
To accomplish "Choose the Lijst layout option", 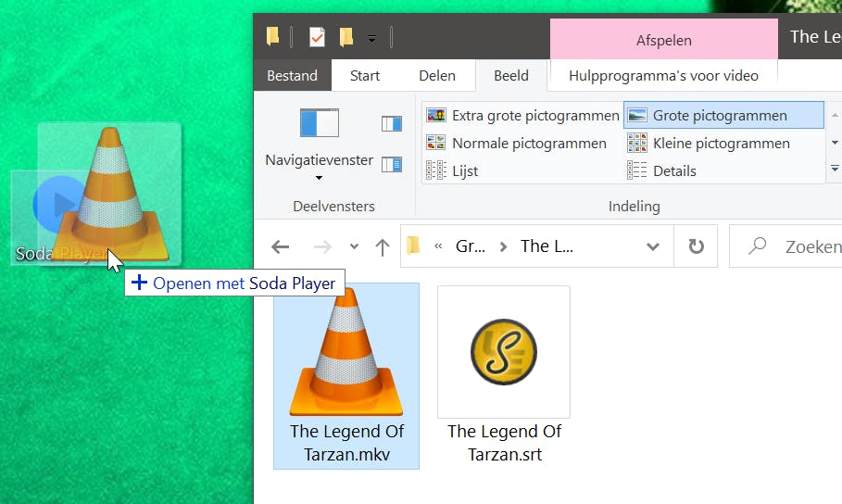I will click(x=452, y=170).
